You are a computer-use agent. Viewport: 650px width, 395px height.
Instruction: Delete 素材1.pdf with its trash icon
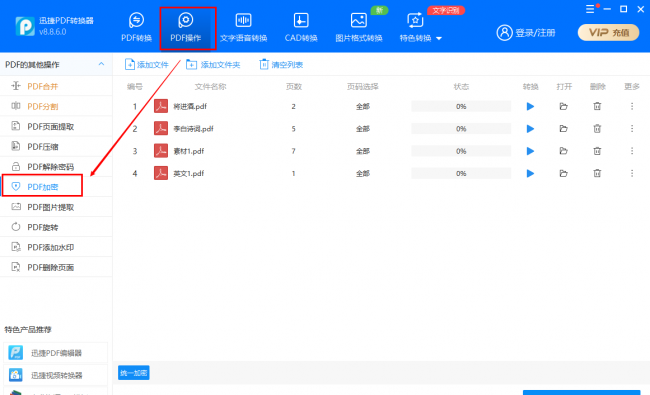597,151
